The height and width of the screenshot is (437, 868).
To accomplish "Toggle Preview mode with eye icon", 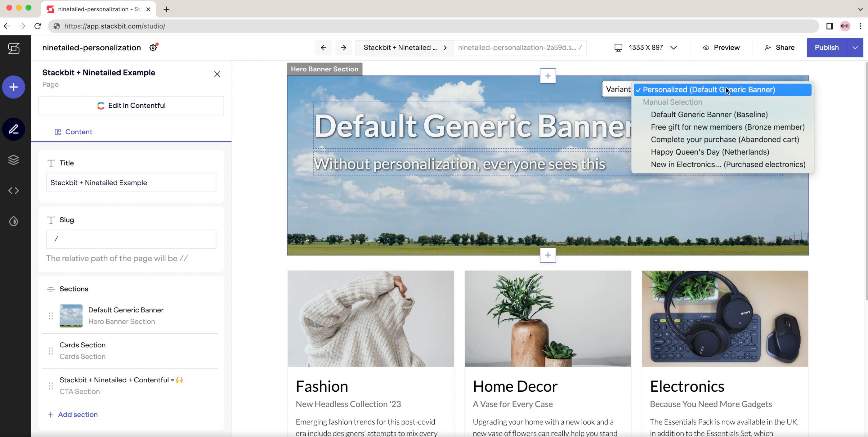I will (x=721, y=47).
